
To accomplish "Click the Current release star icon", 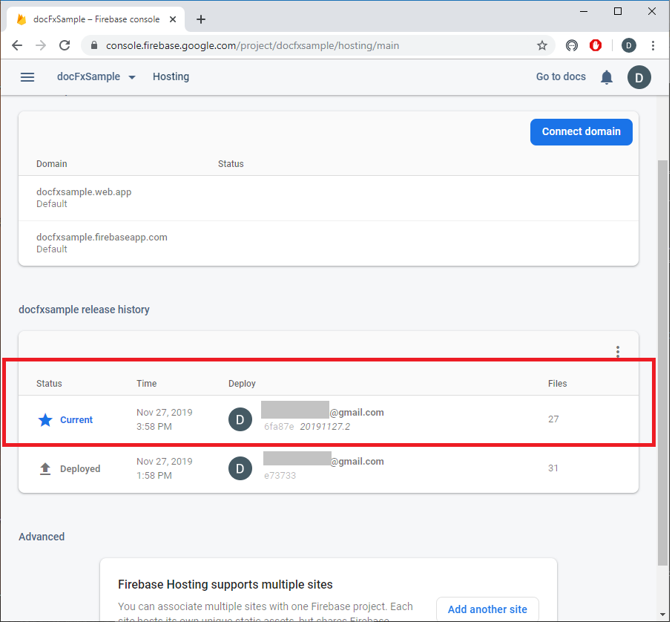I will point(45,420).
